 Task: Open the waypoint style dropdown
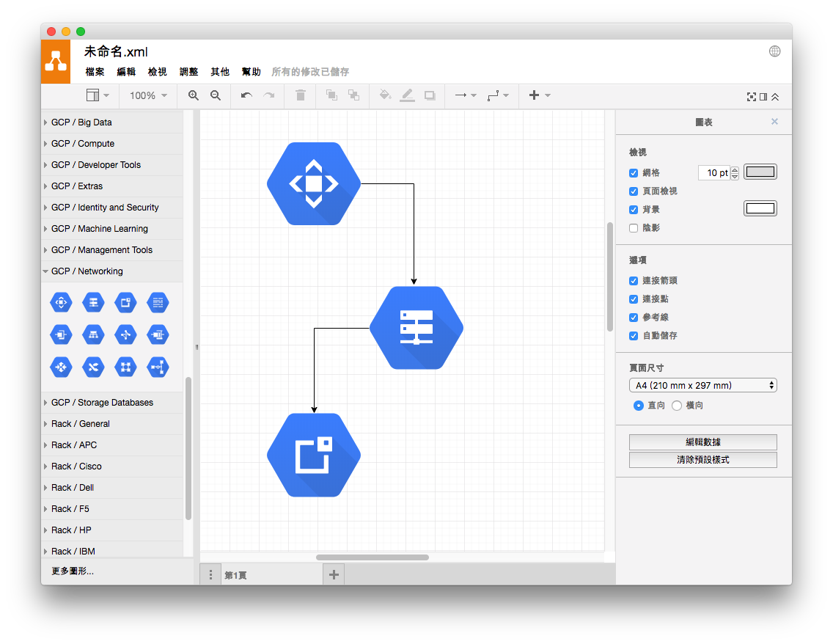pyautogui.click(x=499, y=95)
